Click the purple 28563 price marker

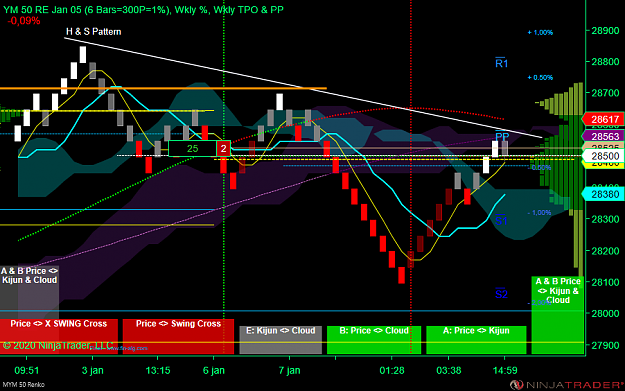(603, 136)
